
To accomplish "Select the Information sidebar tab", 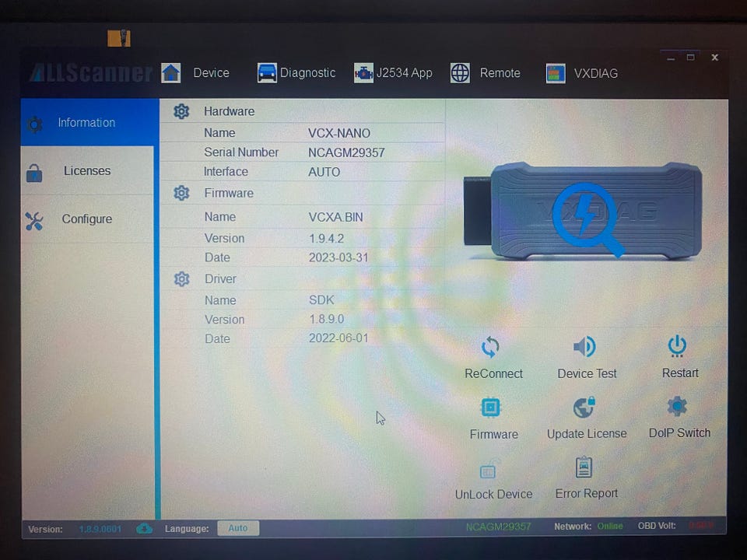I will click(x=89, y=122).
